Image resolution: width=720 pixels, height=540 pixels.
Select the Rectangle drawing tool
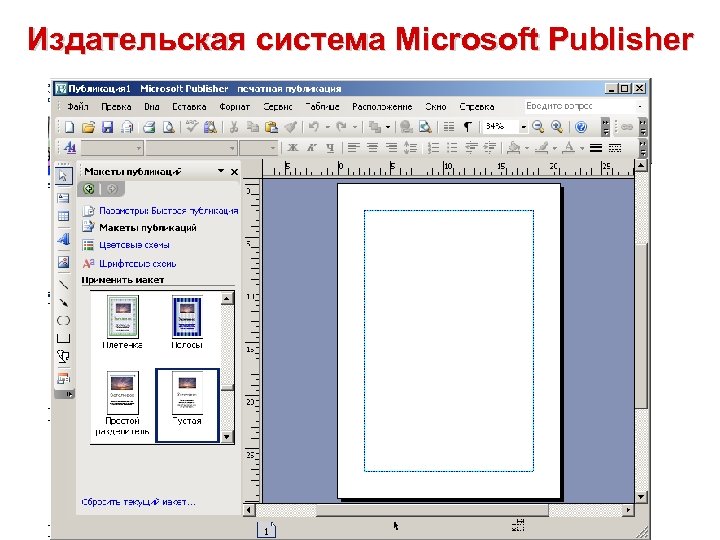63,338
